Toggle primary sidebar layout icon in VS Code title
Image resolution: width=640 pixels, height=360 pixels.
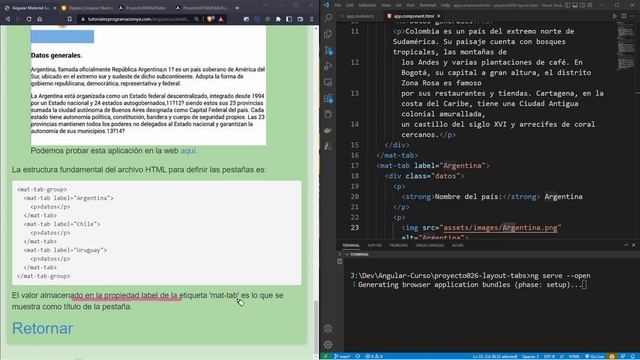click(x=568, y=5)
